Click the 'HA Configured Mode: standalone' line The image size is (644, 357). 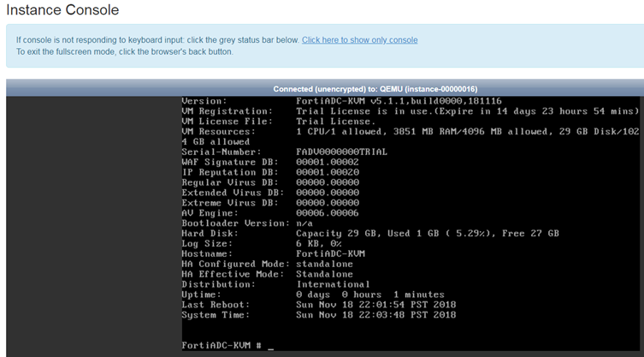click(268, 264)
